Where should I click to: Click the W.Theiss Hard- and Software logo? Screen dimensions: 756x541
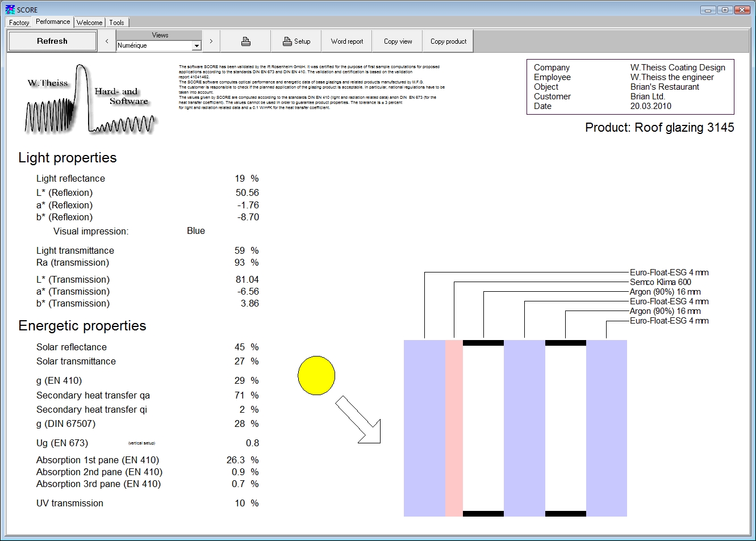tap(91, 99)
